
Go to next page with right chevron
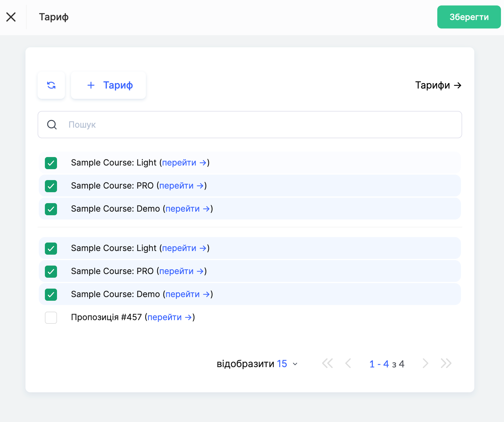[x=425, y=363]
